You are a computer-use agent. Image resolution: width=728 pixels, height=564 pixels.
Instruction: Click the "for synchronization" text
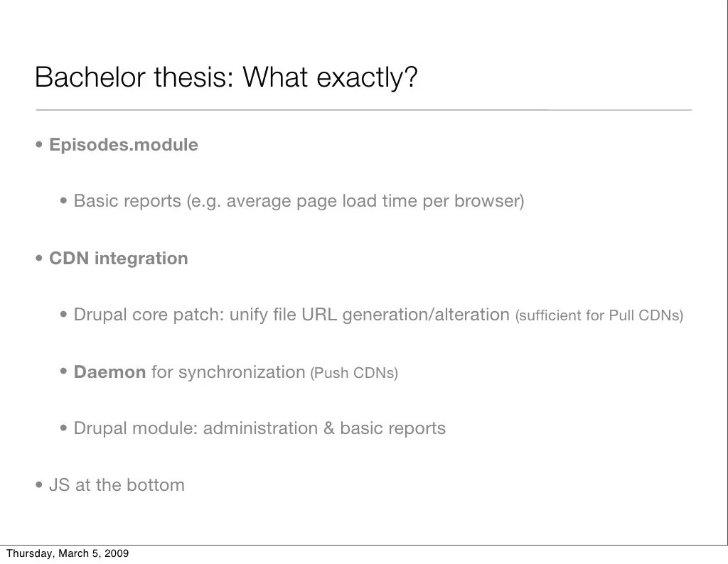[227, 372]
